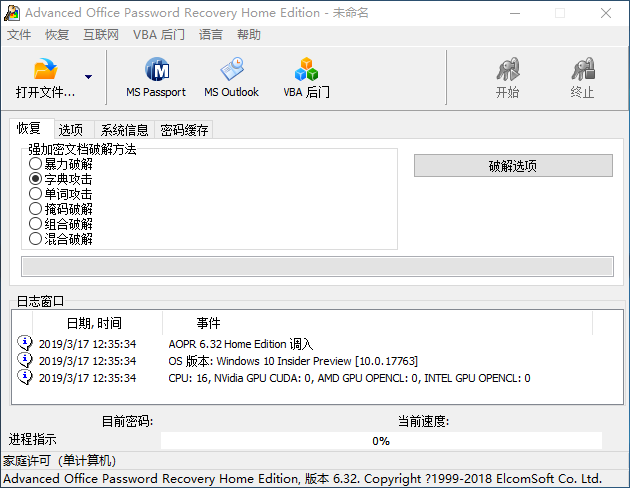
Task: Open the 恢复 menu
Action: pos(57,35)
